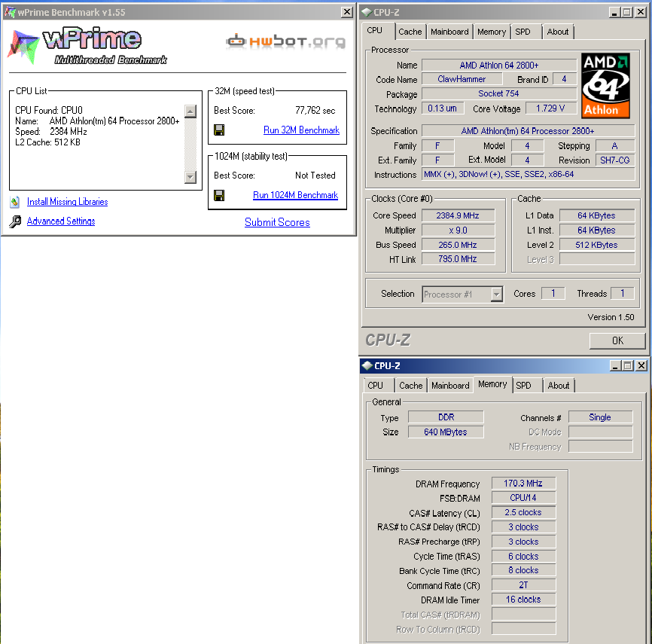The image size is (652, 644).
Task: Switch to Memory tab in upper CPU-Z
Action: point(492,32)
